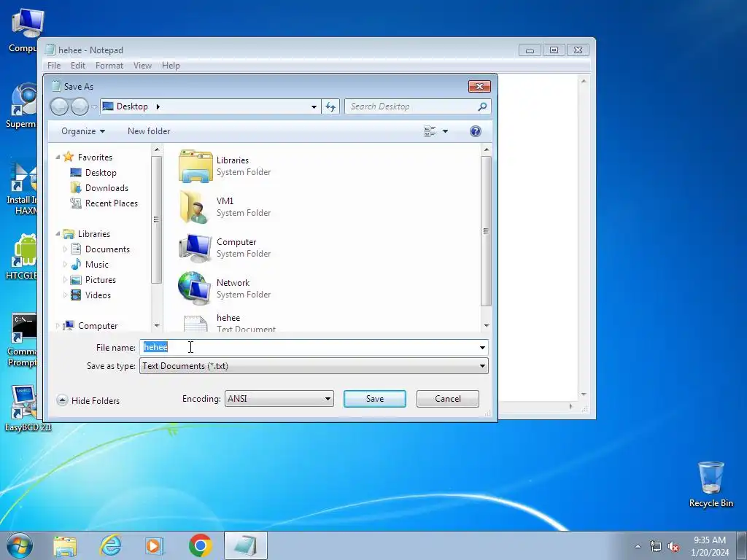The width and height of the screenshot is (747, 560).
Task: Select the Libraries folder icon in file list
Action: click(196, 166)
